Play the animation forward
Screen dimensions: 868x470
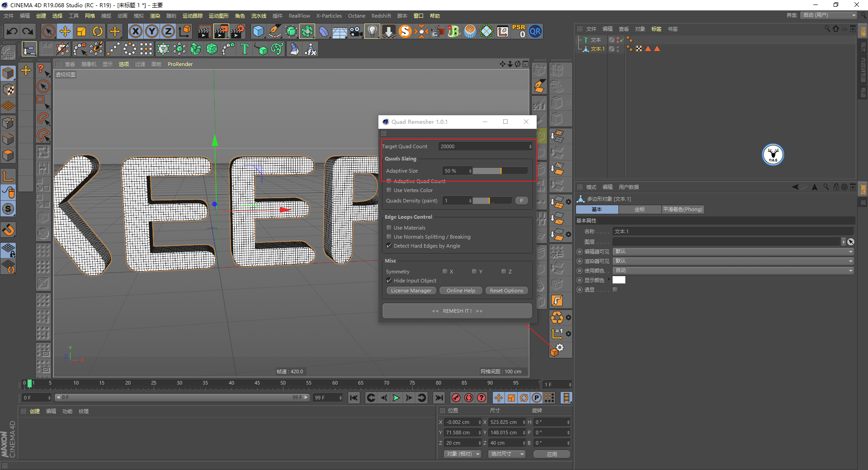(x=396, y=398)
